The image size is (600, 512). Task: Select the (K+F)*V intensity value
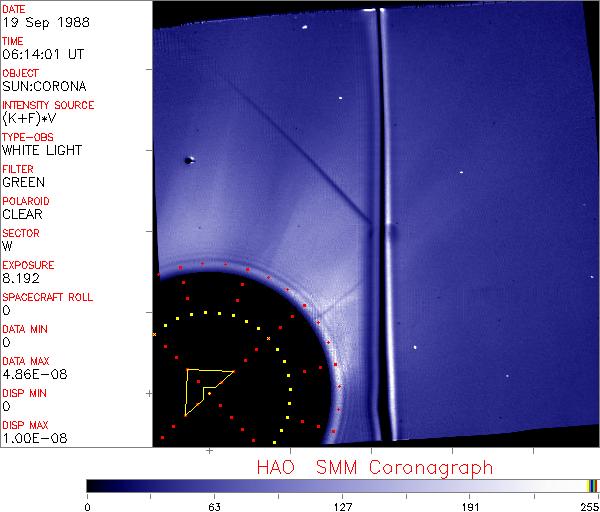coord(29,119)
